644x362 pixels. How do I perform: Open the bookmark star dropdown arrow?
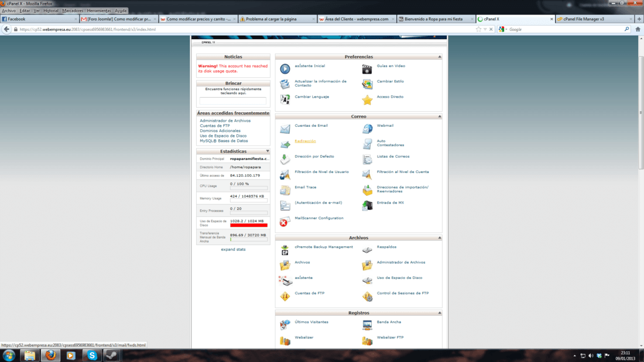485,29
